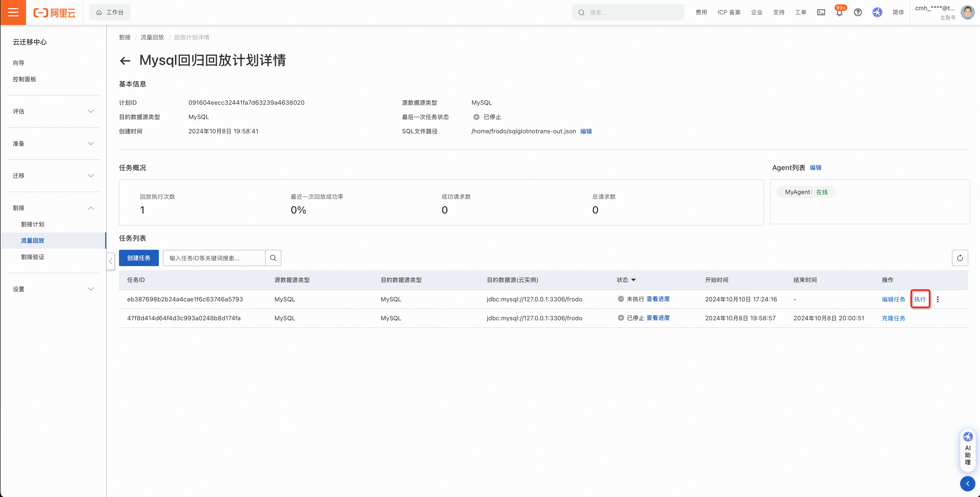
Task: Refresh the task list
Action: 960,258
